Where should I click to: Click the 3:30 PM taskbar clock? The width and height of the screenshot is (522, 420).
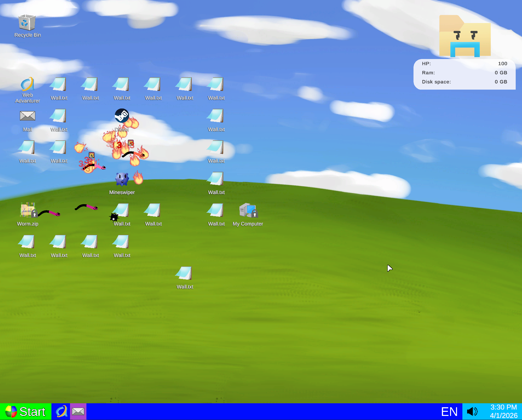(503, 407)
